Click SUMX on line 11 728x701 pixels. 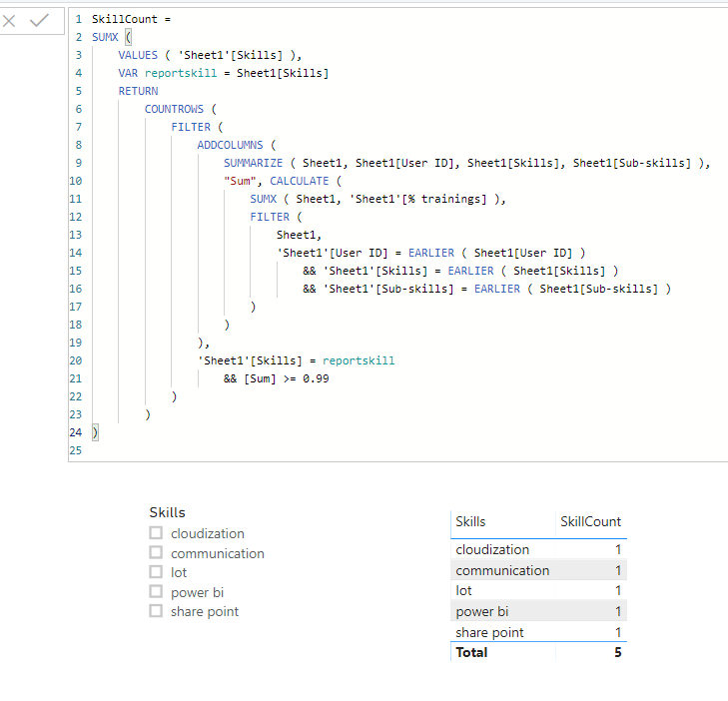click(264, 199)
